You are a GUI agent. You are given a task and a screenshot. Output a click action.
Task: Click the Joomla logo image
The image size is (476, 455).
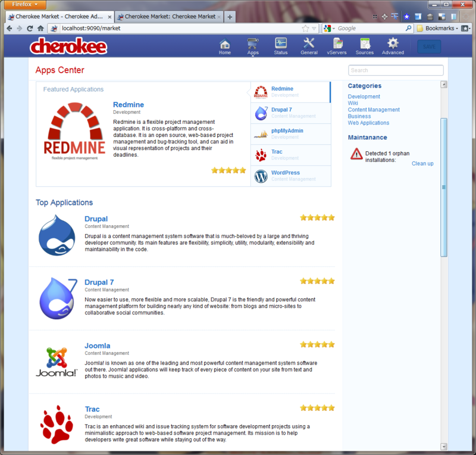click(x=57, y=362)
